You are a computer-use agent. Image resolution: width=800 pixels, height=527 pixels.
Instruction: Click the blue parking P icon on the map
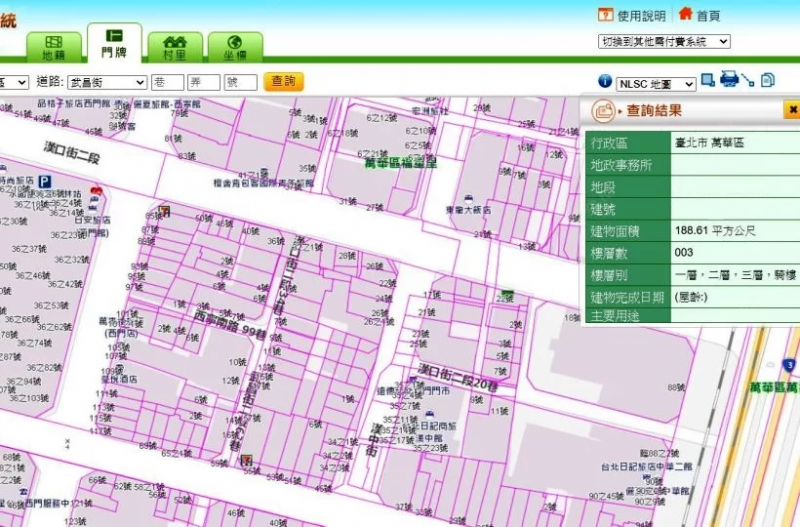[45, 182]
